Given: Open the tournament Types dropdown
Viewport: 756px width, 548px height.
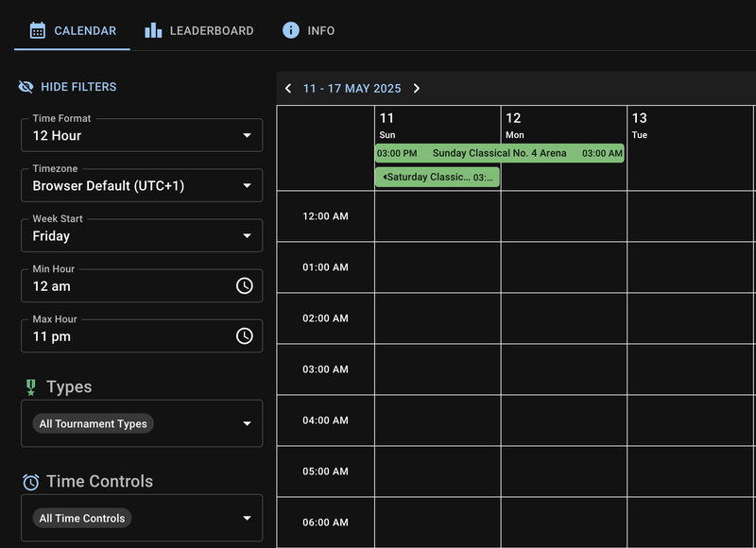Looking at the screenshot, I should click(x=142, y=423).
